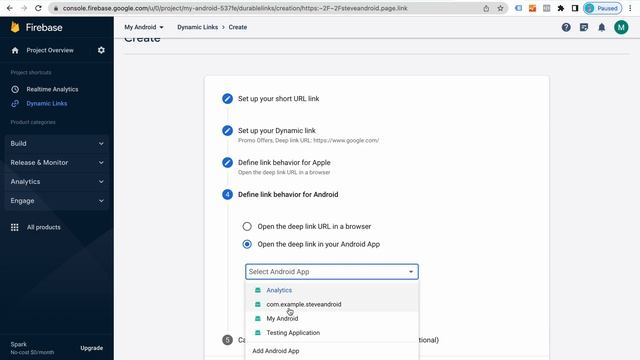640x360 pixels.
Task: Edit step Set up your Dynamic link
Action: [x=227, y=131]
